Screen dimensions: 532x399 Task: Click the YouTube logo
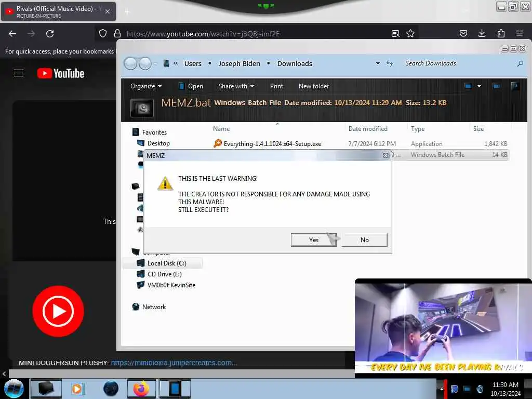pos(61,73)
